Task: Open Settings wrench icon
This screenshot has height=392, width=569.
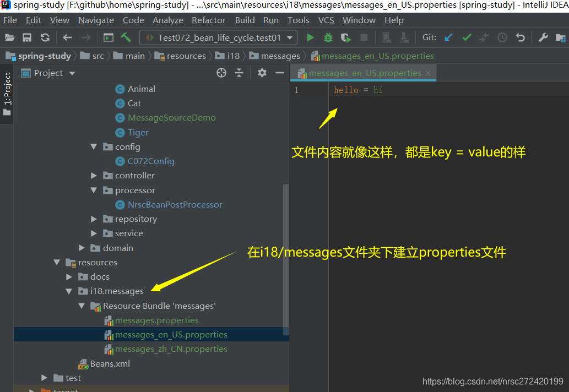Action: click(543, 37)
